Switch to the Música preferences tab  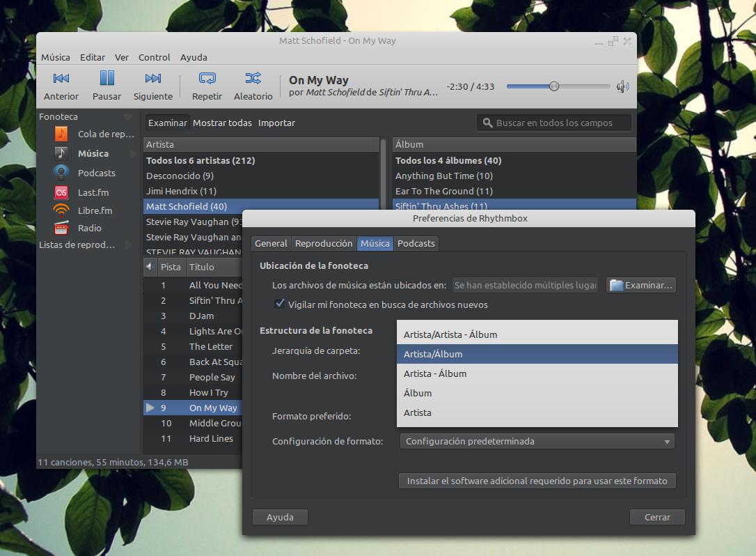[375, 243]
